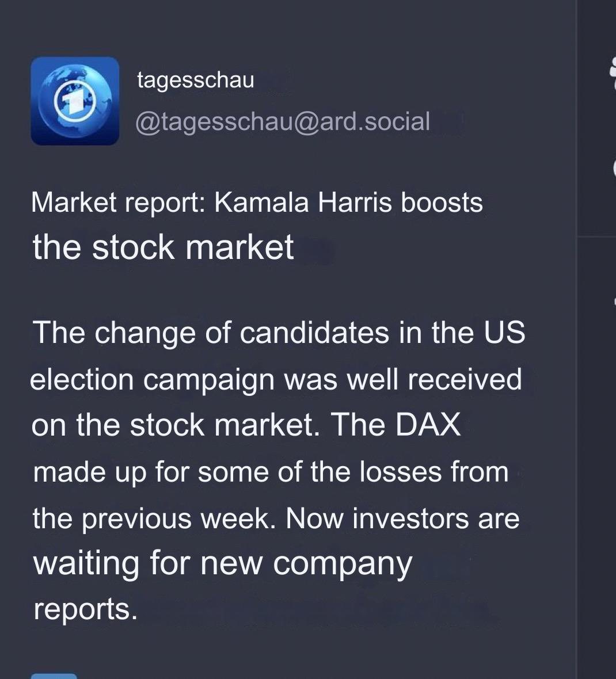
Task: Open the blue link preview card below post
Action: click(54, 676)
